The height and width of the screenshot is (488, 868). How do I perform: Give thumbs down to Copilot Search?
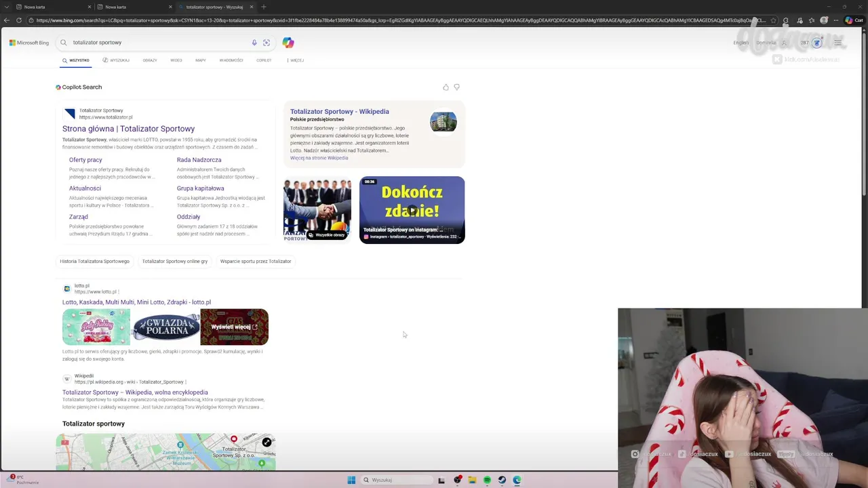coord(456,87)
